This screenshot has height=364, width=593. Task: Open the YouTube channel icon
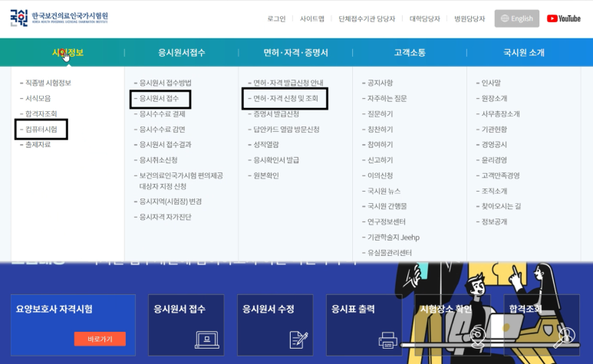click(564, 18)
